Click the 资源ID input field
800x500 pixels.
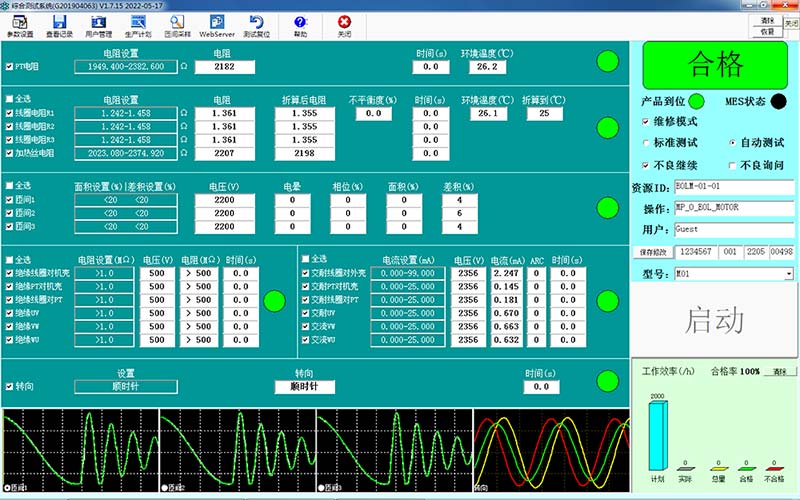[733, 187]
